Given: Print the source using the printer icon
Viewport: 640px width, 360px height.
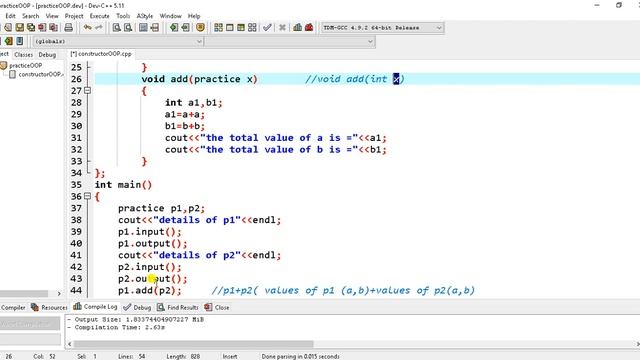Looking at the screenshot, I should click(69, 27).
